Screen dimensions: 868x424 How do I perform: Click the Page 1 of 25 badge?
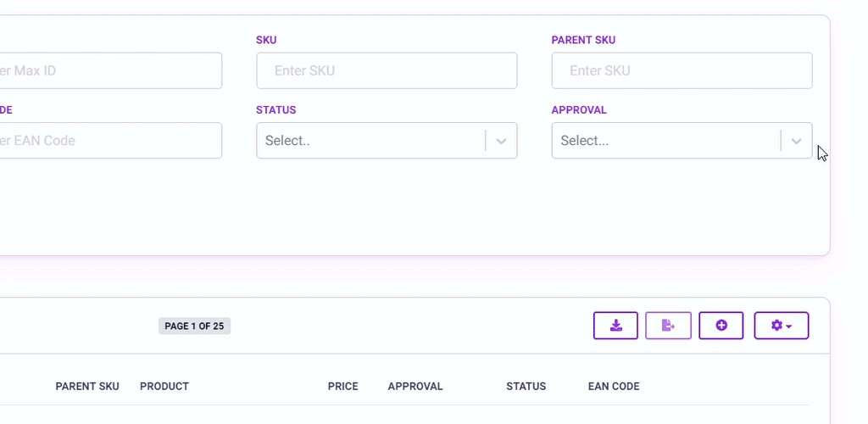click(x=194, y=326)
